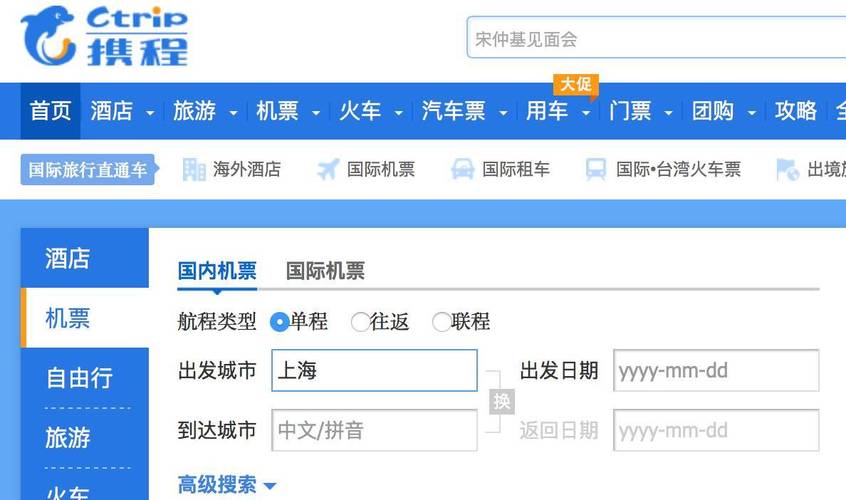Open 门票 in the navigation bar
Image resolution: width=846 pixels, height=500 pixels.
pos(630,111)
